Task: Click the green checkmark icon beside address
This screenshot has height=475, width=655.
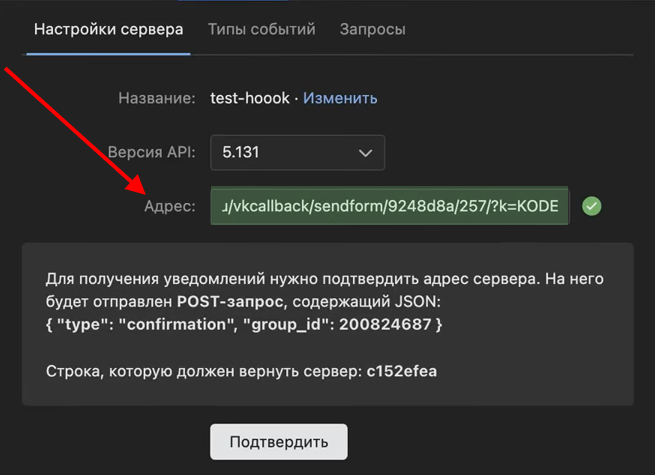Action: tap(592, 206)
